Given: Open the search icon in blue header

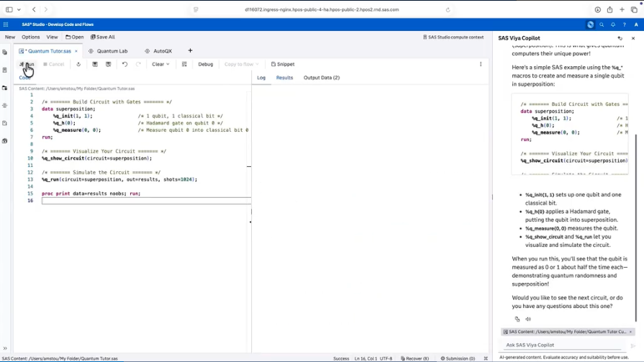Looking at the screenshot, I should pos(602,24).
